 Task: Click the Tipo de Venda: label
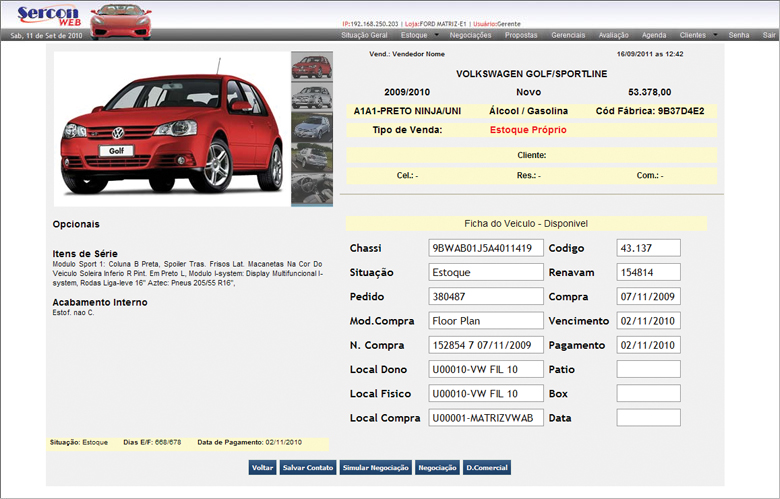407,130
